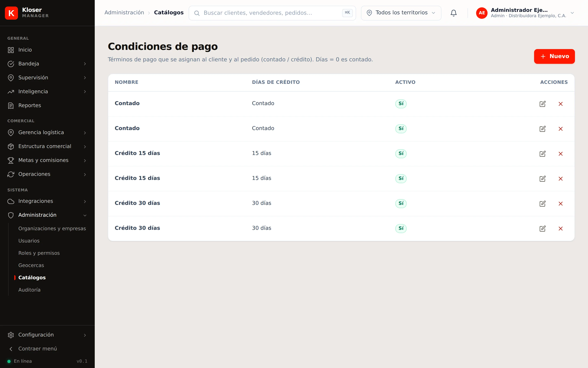Click the Buscar clientes search field
Viewport: 588px width, 368px height.
coord(272,13)
